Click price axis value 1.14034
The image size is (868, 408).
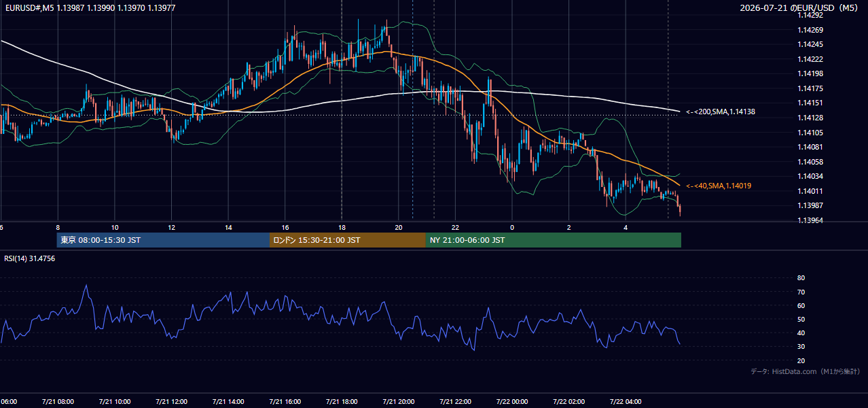pyautogui.click(x=810, y=176)
